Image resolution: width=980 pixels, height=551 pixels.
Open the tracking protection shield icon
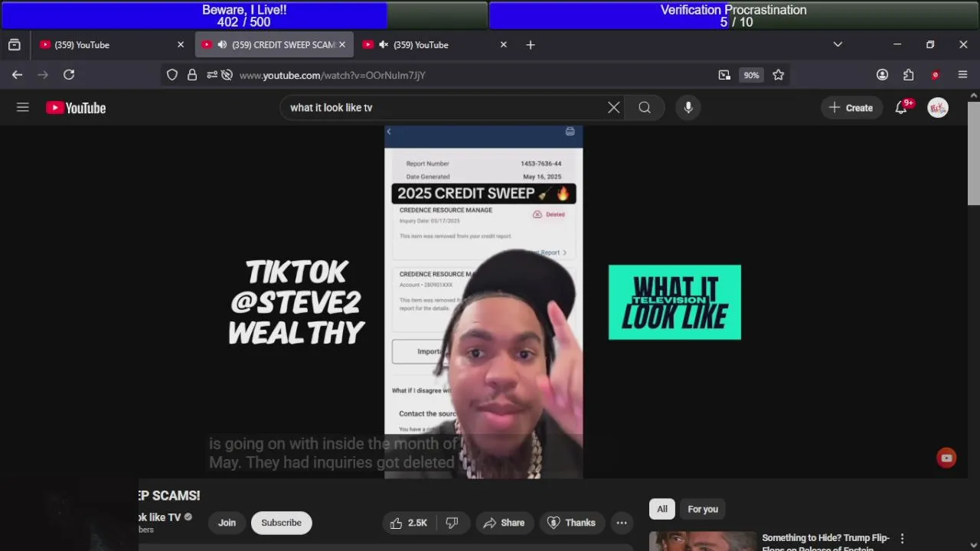[172, 75]
